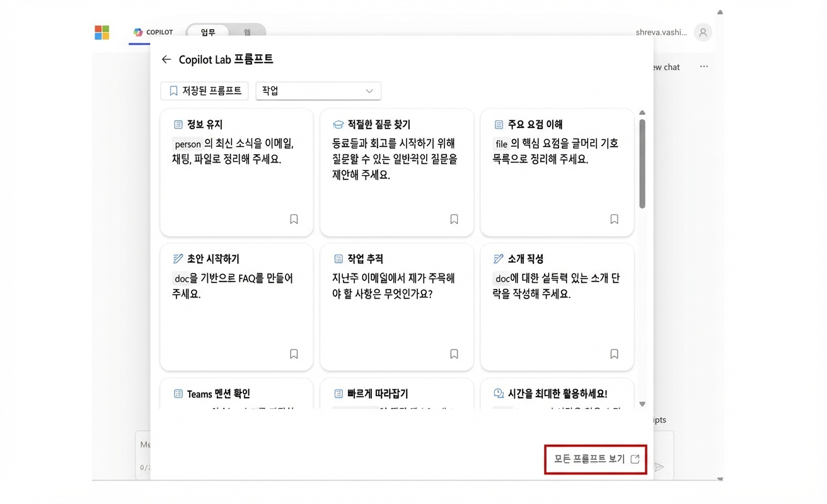Screen dimensions: 827x504
Task: Open the Teams 멘션 확인 card title
Action: [219, 394]
